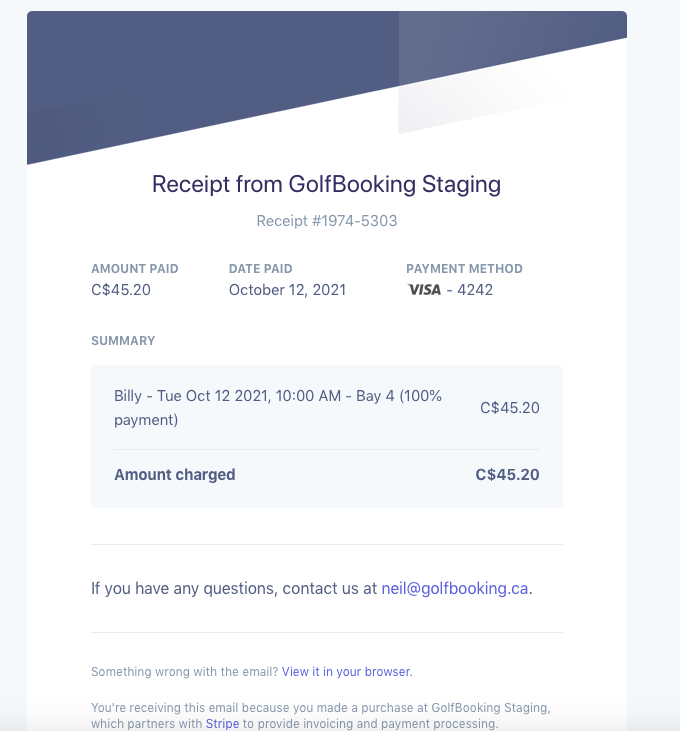Click the DATE PAID label
Image resolution: width=680 pixels, height=731 pixels.
(261, 269)
